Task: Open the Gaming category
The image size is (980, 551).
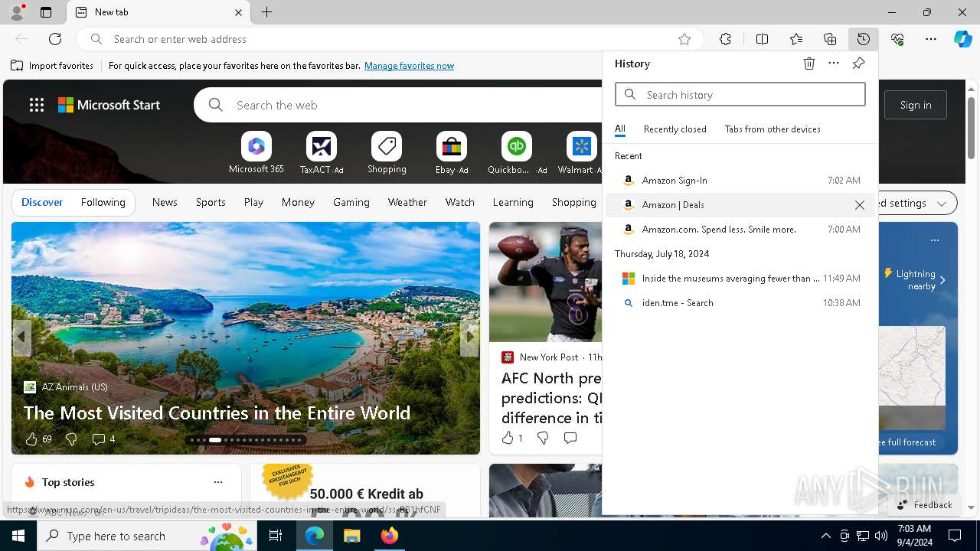Action: [351, 203]
